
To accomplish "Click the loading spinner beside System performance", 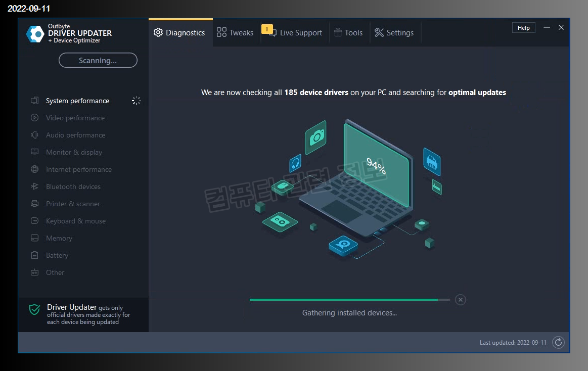I will coord(136,101).
